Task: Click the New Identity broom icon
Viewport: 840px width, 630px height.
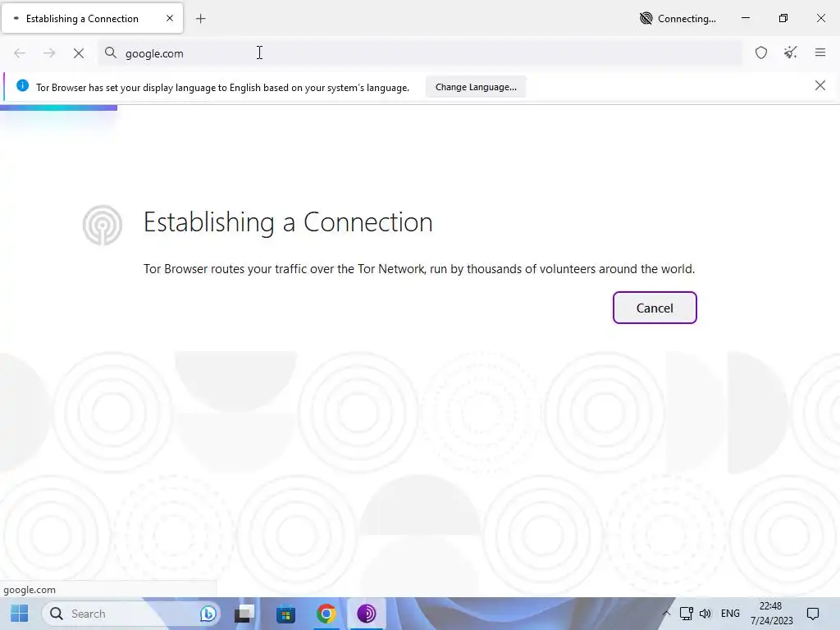Action: click(x=791, y=52)
